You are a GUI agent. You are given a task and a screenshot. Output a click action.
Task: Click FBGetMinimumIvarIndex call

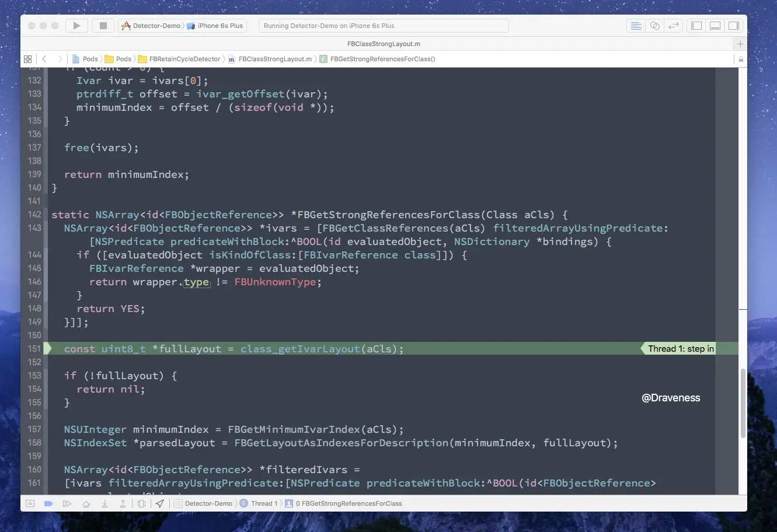click(x=294, y=429)
